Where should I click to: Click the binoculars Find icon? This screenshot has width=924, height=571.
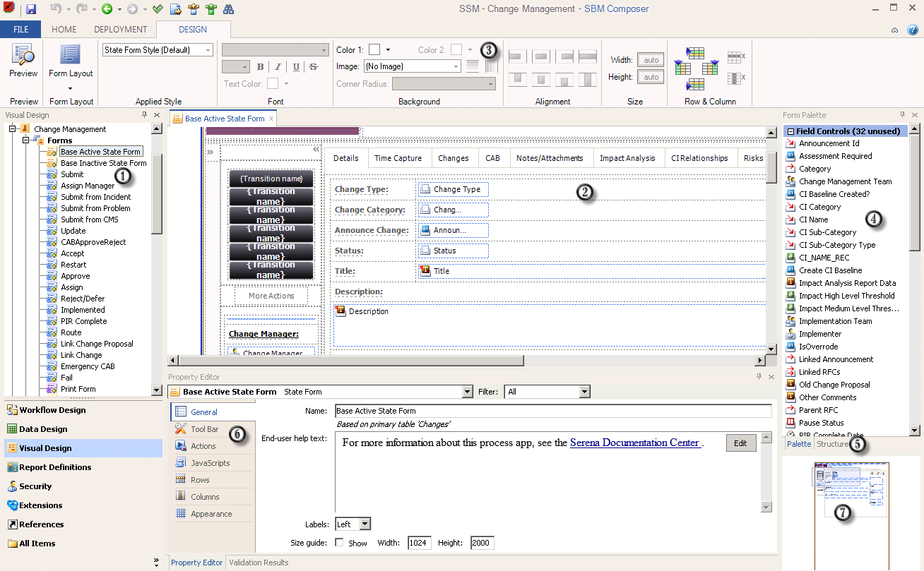[229, 9]
